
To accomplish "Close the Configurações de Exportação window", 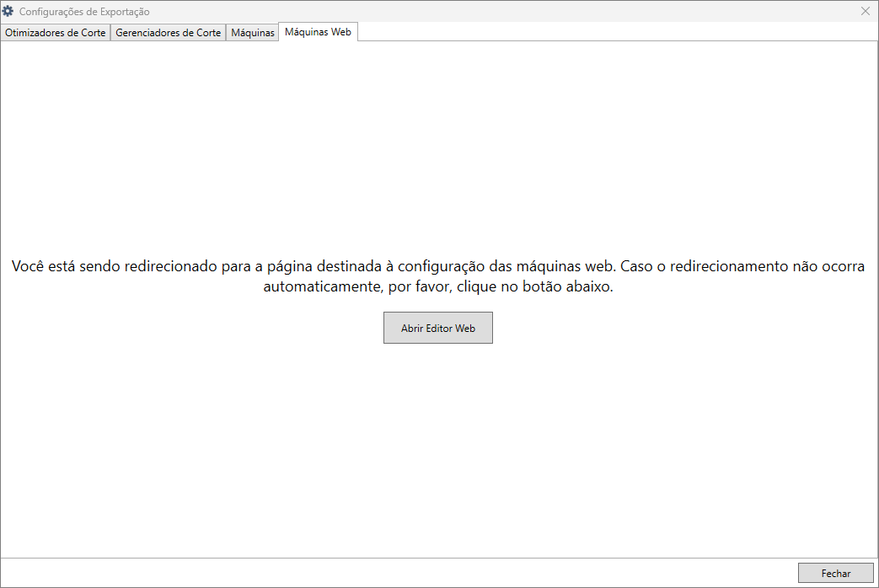I will pos(865,11).
